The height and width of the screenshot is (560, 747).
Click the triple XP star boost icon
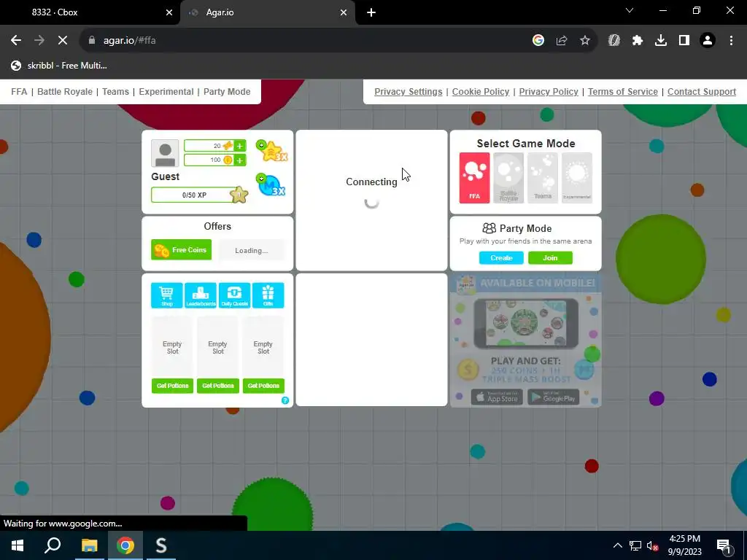(x=272, y=151)
